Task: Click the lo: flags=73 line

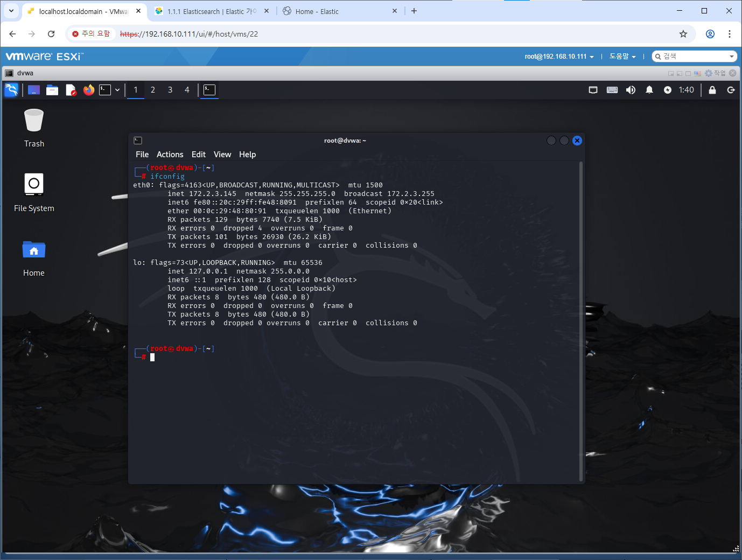Action: tap(228, 263)
